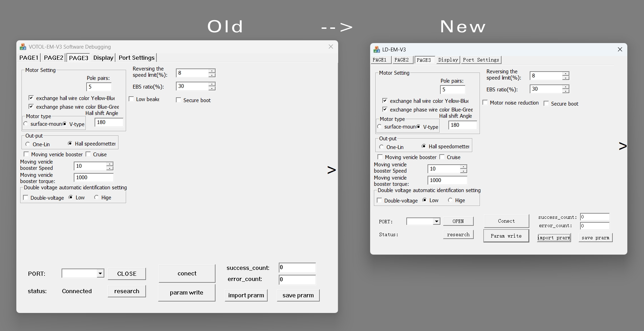Toggle exchange phase wire color in VOTOL window
The height and width of the screenshot is (331, 644).
click(31, 107)
